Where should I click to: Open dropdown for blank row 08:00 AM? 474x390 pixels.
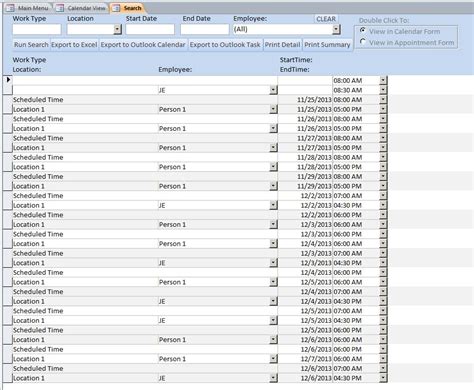point(383,80)
